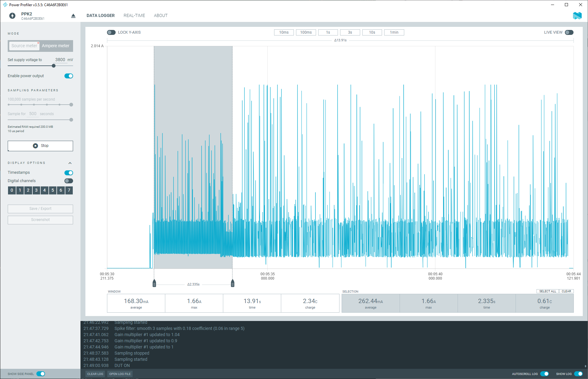Toggle digital channel 6
The height and width of the screenshot is (379, 588).
(x=61, y=190)
